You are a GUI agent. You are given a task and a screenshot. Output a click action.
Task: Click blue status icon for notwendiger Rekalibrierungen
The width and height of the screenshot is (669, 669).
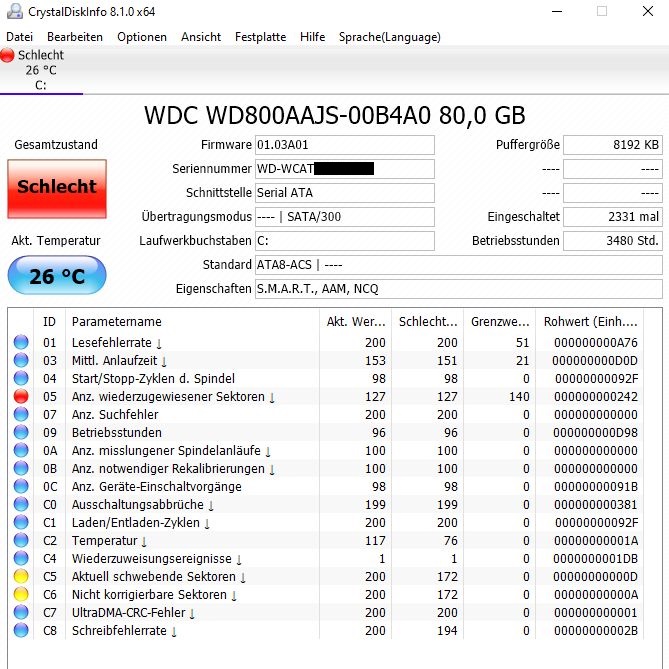tap(21, 468)
